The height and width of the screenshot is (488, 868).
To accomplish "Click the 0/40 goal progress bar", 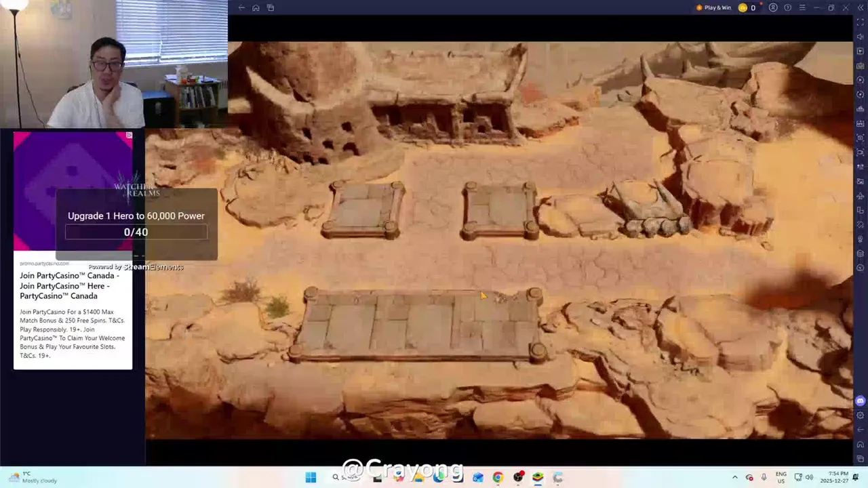I will tap(136, 232).
